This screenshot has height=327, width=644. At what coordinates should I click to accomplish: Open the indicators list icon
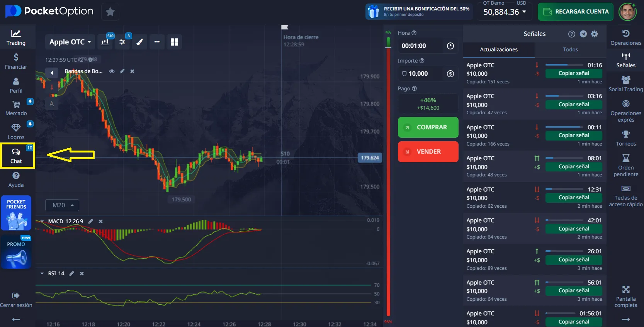pyautogui.click(x=122, y=42)
